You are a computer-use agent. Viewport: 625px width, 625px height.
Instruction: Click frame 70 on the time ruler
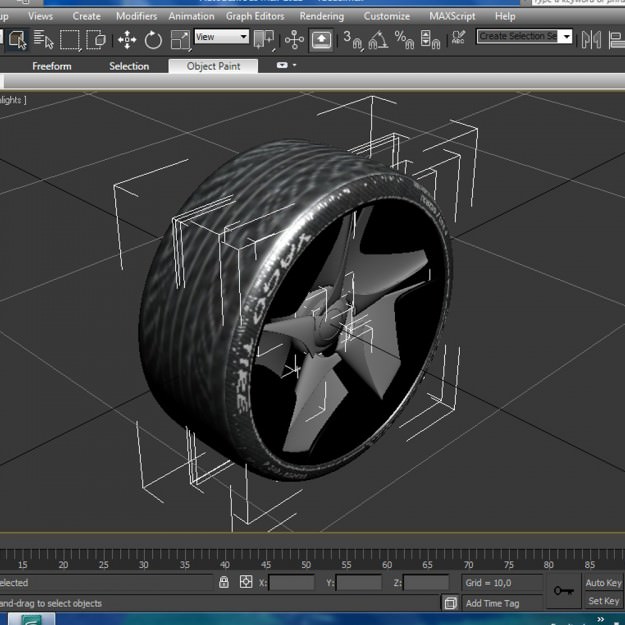(x=468, y=564)
